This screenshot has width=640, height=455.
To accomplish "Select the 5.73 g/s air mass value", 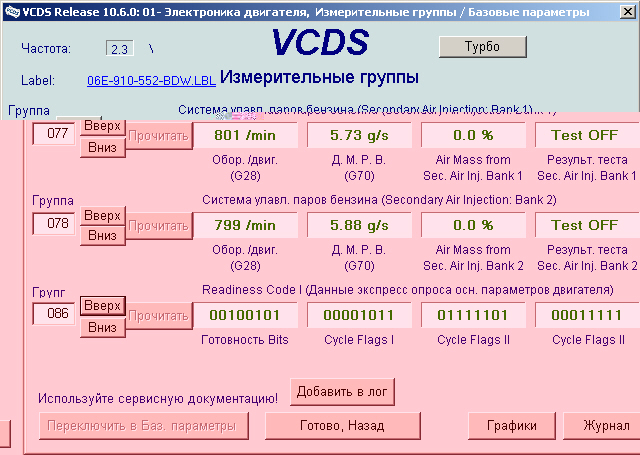I will coord(359,135).
